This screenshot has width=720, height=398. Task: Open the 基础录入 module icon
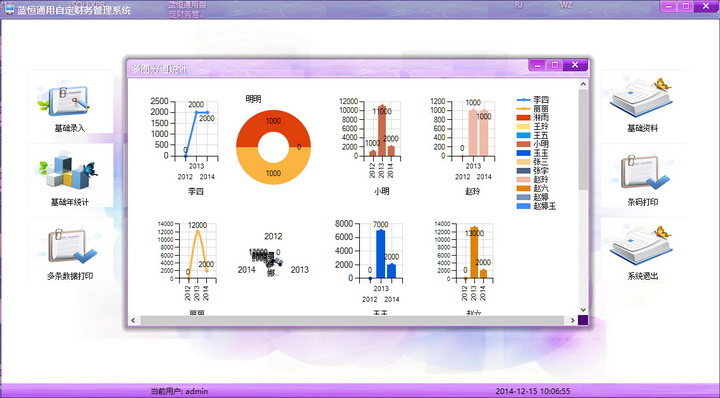coord(64,100)
